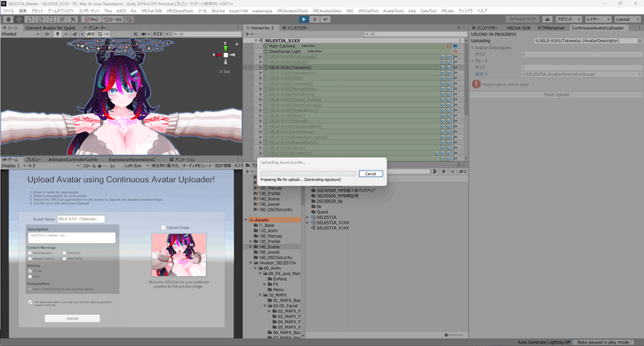Open the Shaded draw mode dropdown
644x346 pixels.
click(20, 34)
